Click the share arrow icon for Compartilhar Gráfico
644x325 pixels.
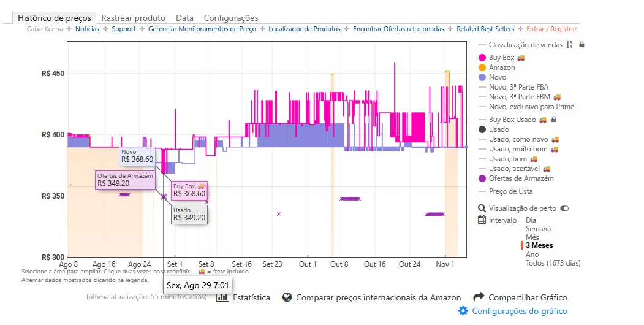[x=479, y=297]
